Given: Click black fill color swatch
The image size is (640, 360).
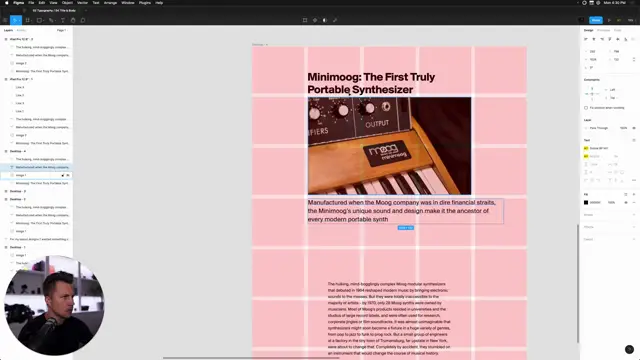Looking at the screenshot, I should (586, 202).
